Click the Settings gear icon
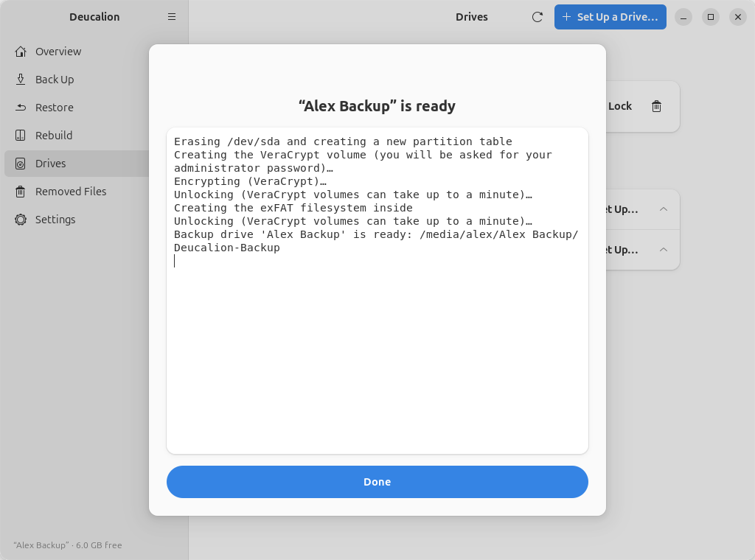Image resolution: width=755 pixels, height=560 pixels. click(20, 220)
